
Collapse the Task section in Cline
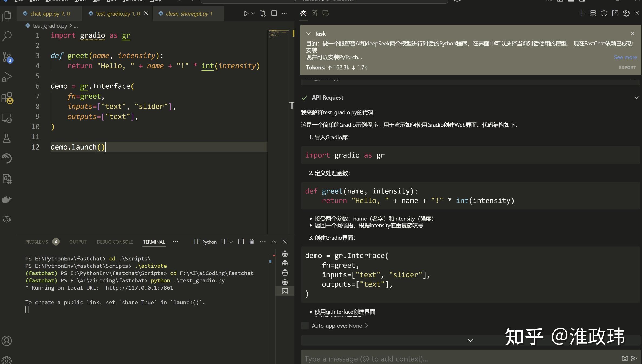tap(309, 33)
